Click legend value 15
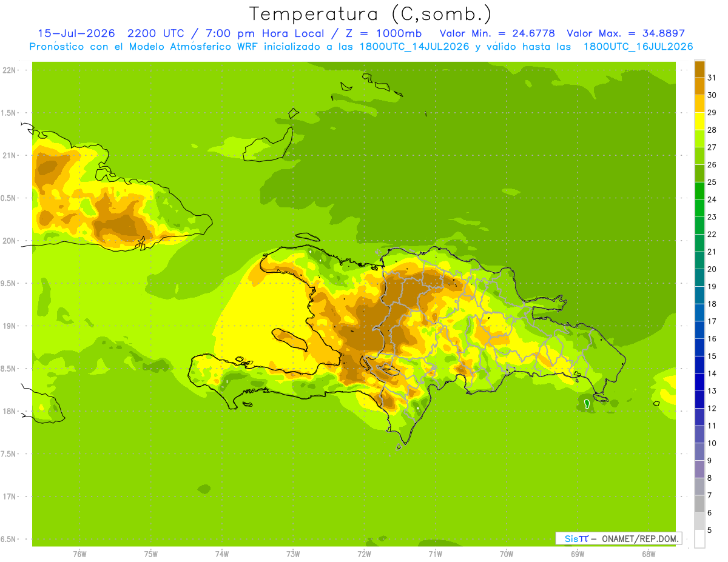The image size is (728, 562). coord(712,356)
